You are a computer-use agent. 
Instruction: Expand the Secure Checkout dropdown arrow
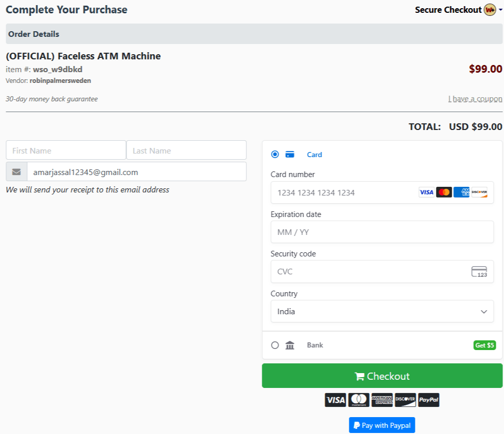(500, 10)
